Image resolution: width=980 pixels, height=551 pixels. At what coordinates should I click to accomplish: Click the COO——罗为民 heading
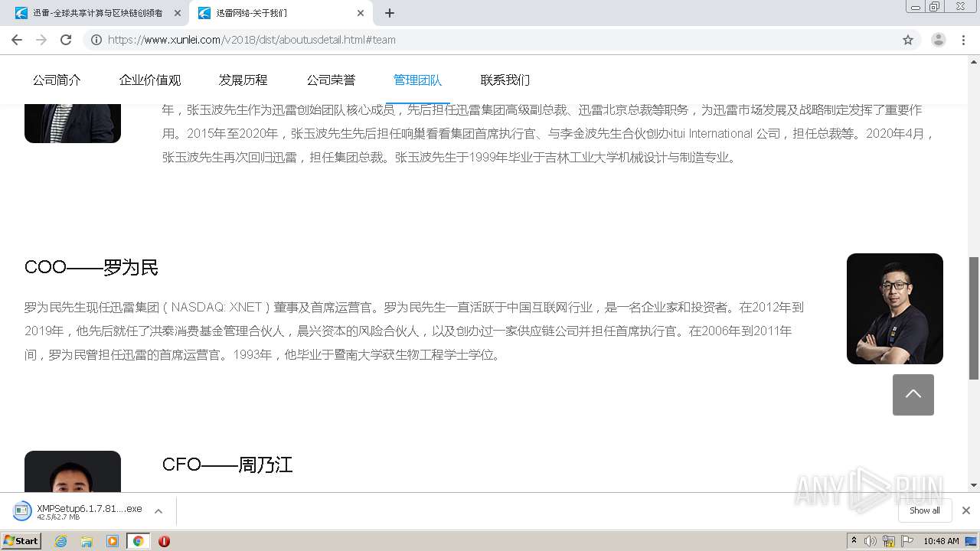[91, 267]
